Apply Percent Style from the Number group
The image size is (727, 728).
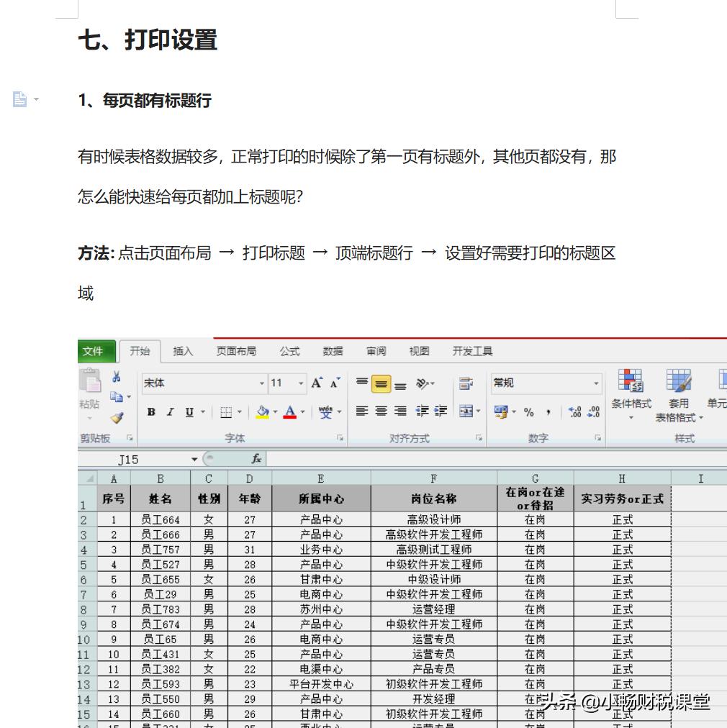(x=530, y=412)
